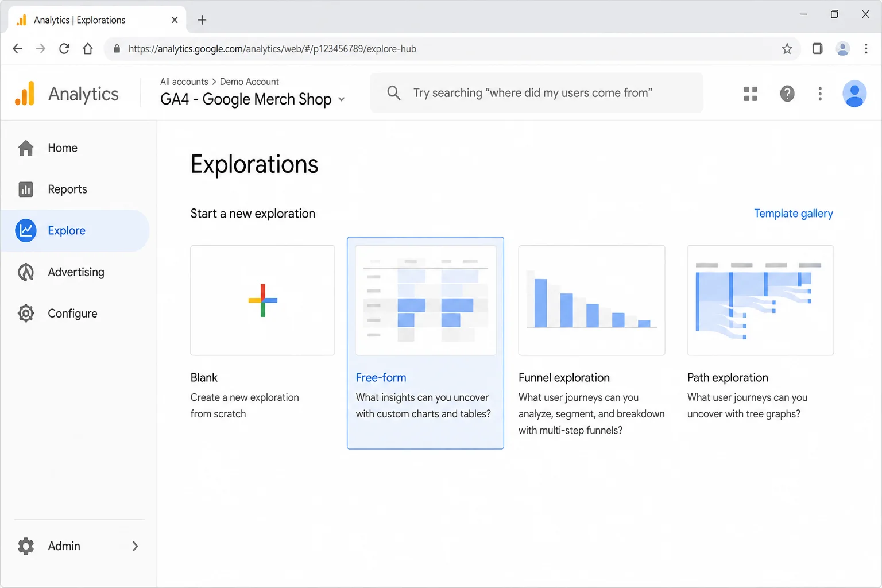Open the Advertising target icon
This screenshot has height=588, width=882.
tap(26, 272)
